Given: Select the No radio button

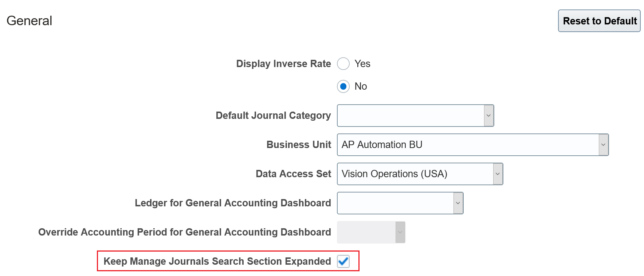Looking at the screenshot, I should [x=343, y=86].
